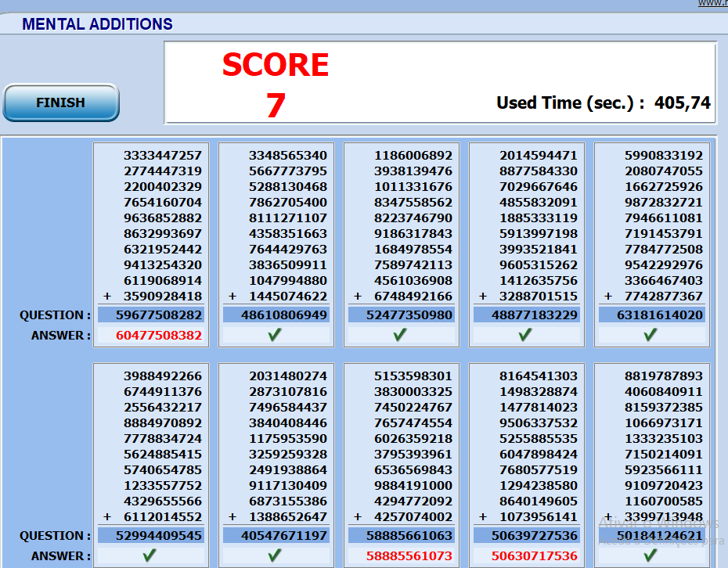Image resolution: width=728 pixels, height=568 pixels.
Task: Click the checkmark beneath question 48877183229
Action: click(526, 334)
